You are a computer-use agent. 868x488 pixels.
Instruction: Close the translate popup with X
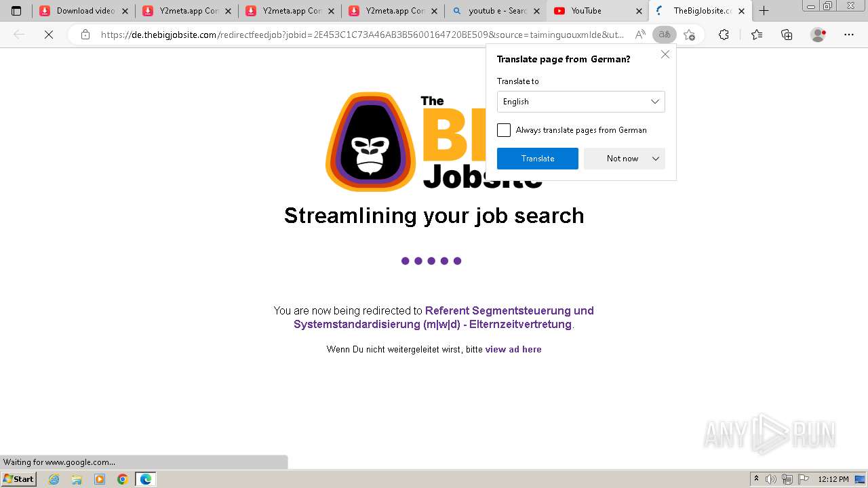665,54
